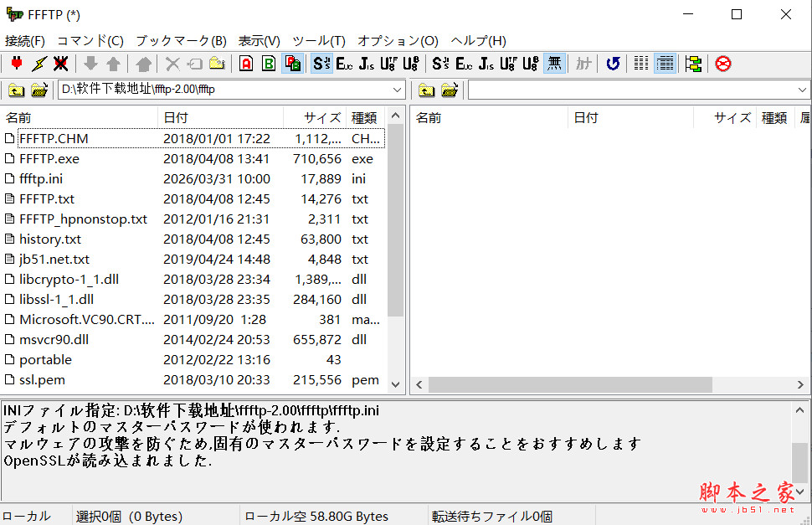Image resolution: width=812 pixels, height=525 pixels.
Task: Click the log panel scroll-up arrow
Action: (799, 410)
